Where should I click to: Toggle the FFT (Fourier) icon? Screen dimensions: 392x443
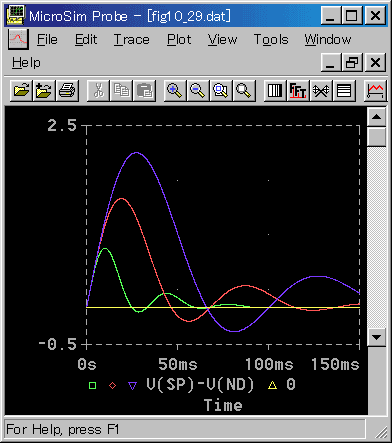(x=298, y=91)
